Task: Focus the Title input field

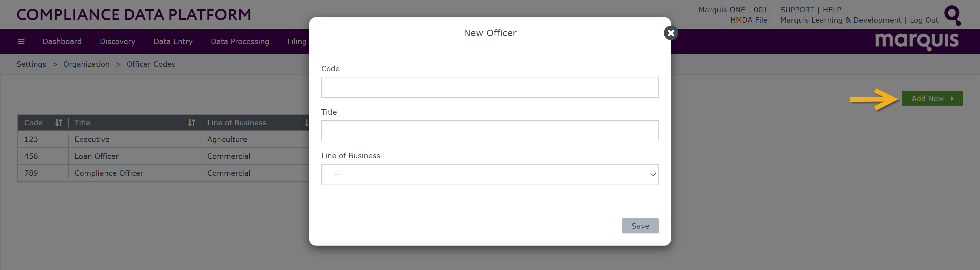Action: coord(490,131)
